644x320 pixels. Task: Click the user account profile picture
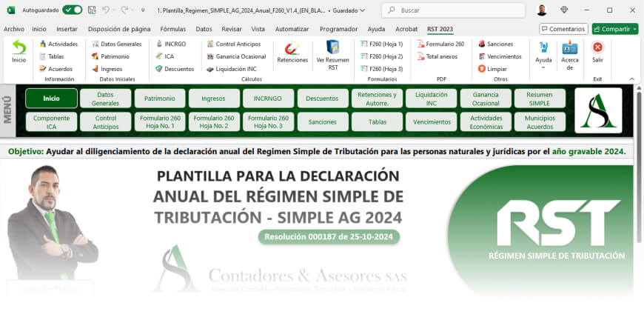(542, 10)
